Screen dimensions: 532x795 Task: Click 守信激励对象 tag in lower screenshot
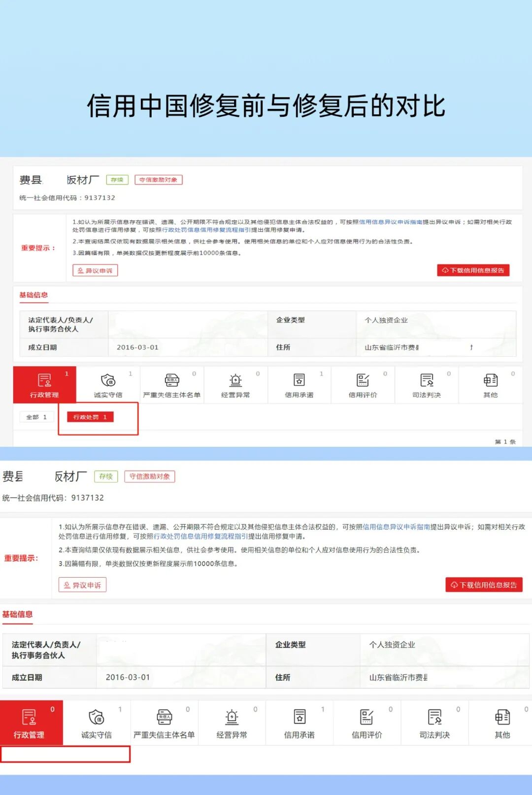tap(150, 476)
